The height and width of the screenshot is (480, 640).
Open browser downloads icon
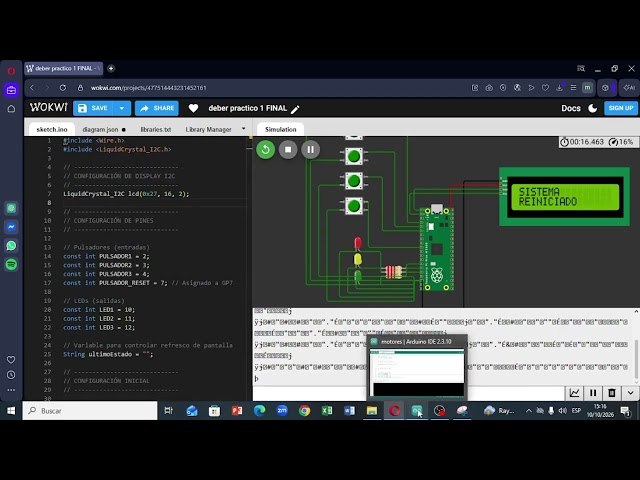(560, 88)
